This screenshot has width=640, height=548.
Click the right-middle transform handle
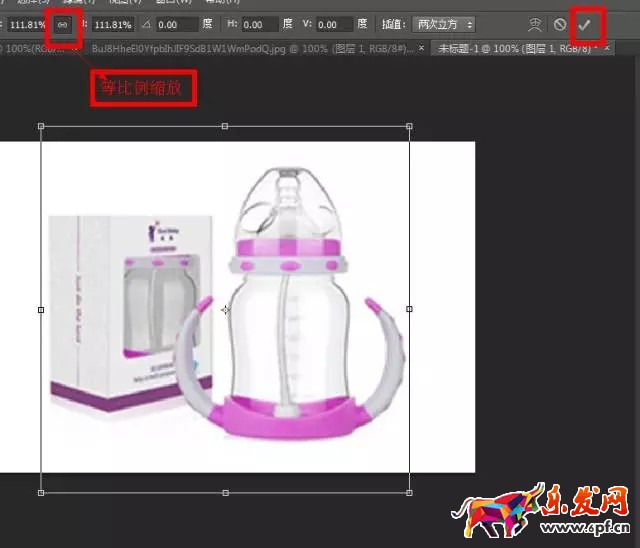(409, 309)
